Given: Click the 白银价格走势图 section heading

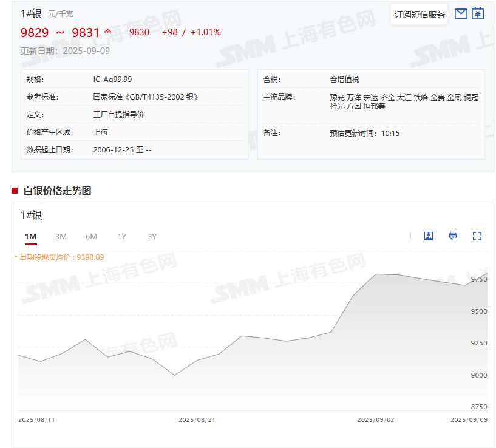Looking at the screenshot, I should pos(57,191).
